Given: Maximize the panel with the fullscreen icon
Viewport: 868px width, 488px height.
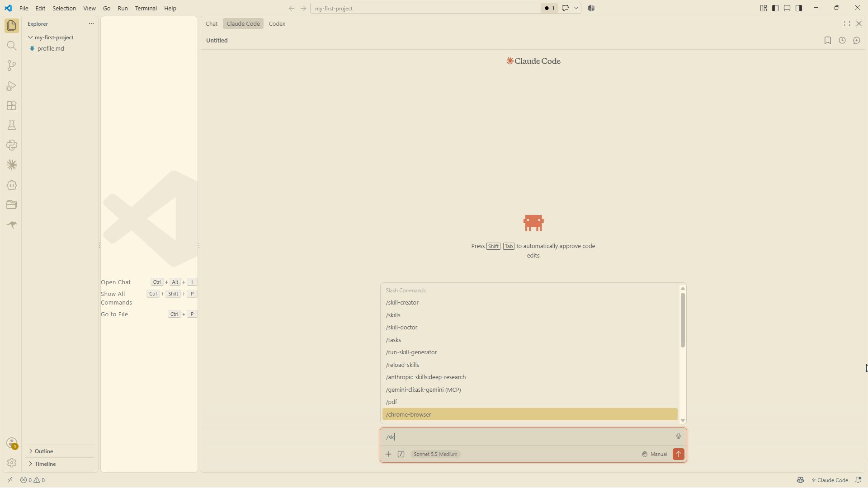Looking at the screenshot, I should 847,23.
